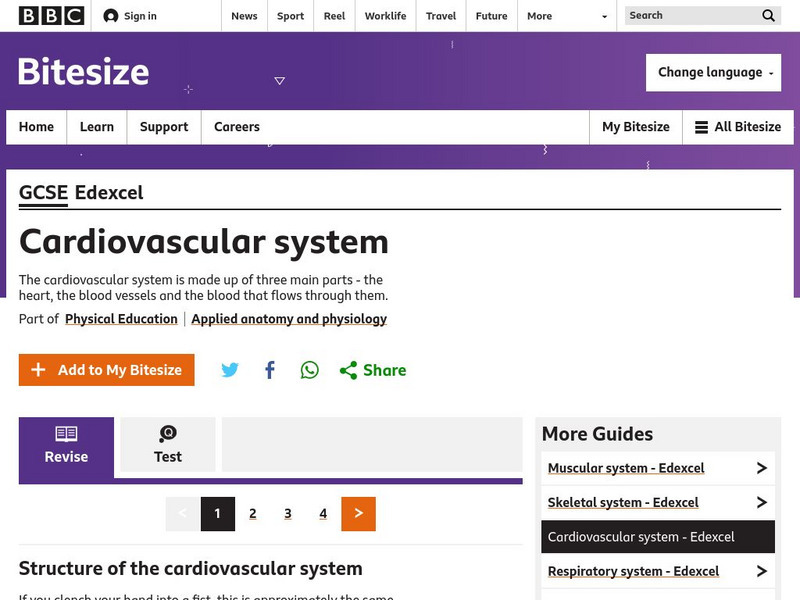
Task: Click the chevron next to Skeletal system
Action: pos(762,503)
